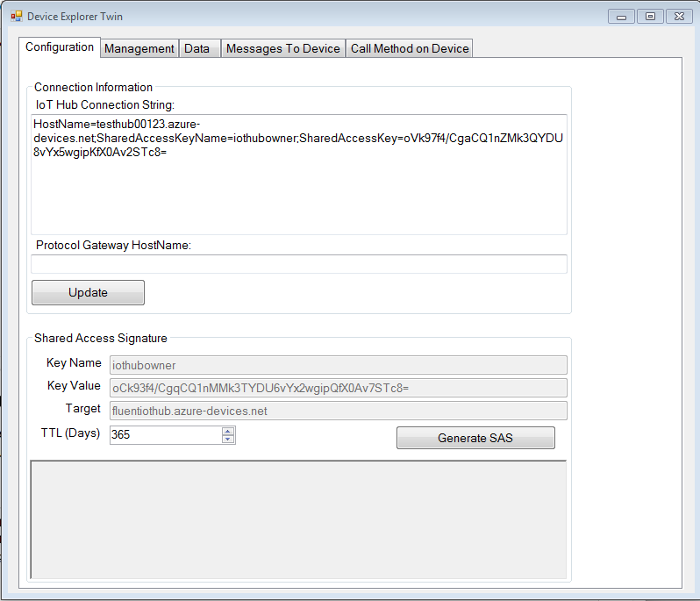Minimize the Device Explorer Twin window
Image resolution: width=700 pixels, height=601 pixels.
click(621, 17)
